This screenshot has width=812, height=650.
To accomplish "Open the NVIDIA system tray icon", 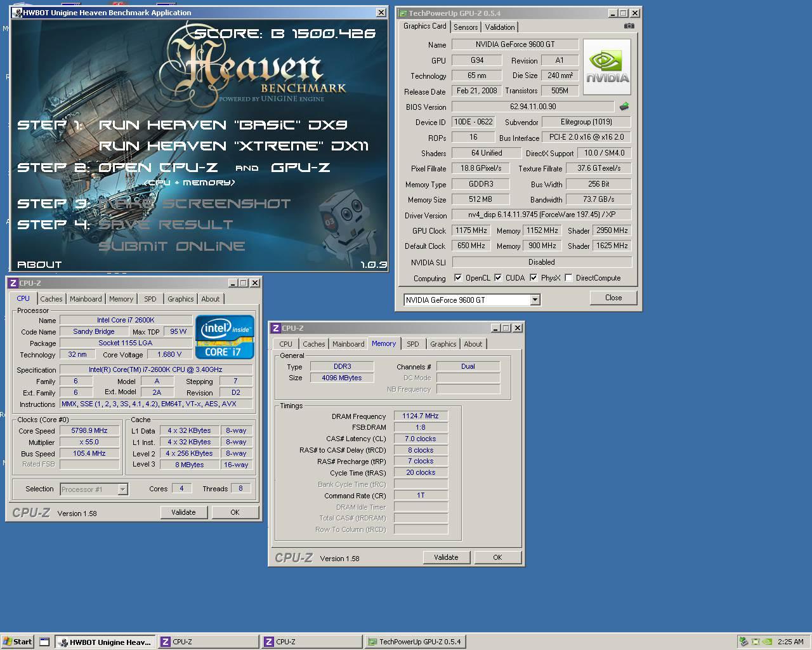I will [x=766, y=642].
